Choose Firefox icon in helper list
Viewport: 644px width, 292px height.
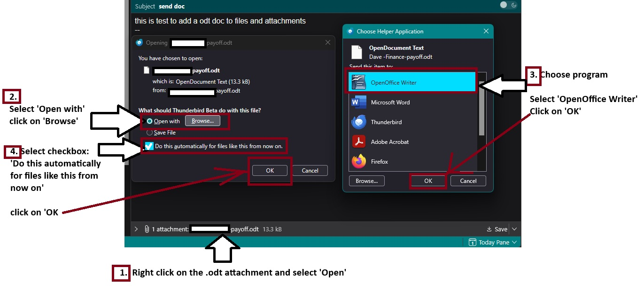(359, 161)
